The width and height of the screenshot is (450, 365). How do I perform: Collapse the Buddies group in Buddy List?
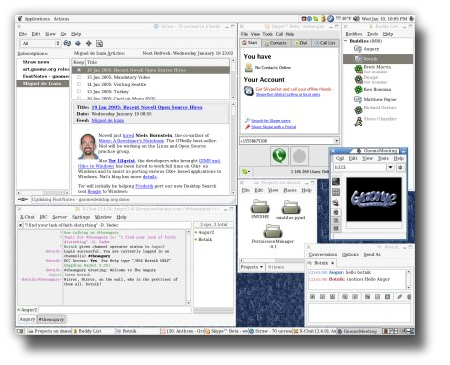346,41
